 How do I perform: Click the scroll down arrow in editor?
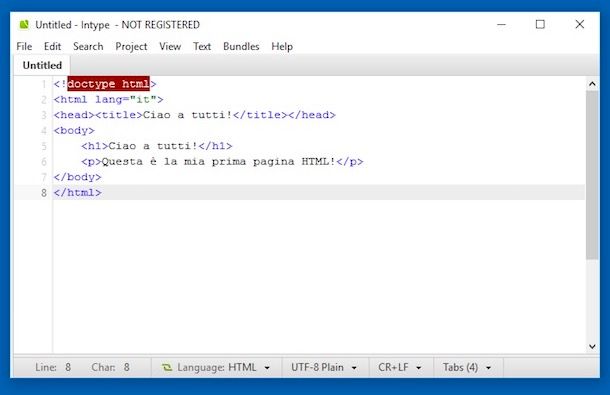[x=592, y=346]
